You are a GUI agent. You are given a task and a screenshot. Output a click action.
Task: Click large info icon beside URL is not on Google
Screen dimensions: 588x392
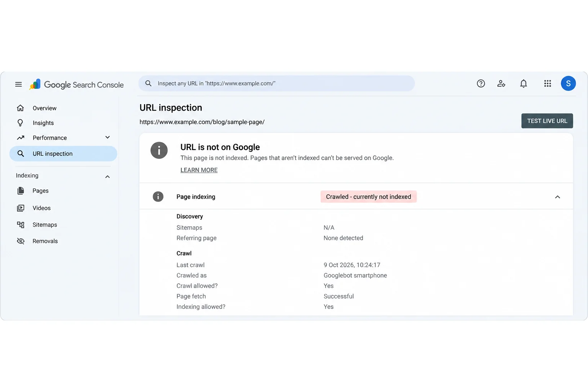tap(159, 150)
